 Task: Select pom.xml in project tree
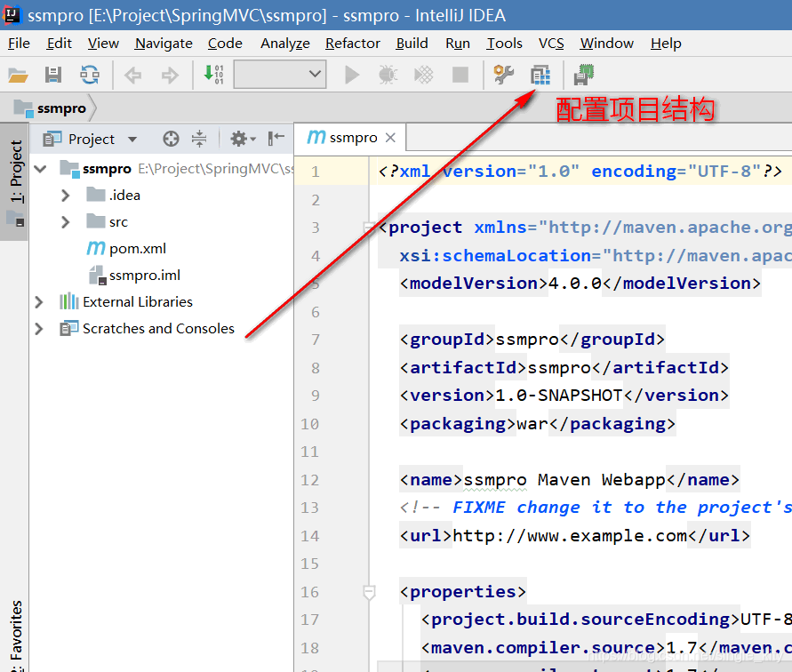(138, 249)
